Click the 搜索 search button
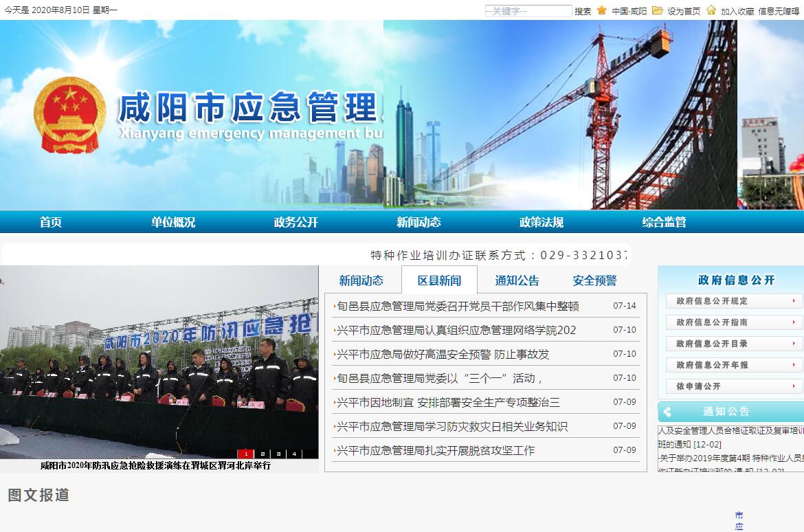Viewport: 804px width, 532px height. pos(583,11)
